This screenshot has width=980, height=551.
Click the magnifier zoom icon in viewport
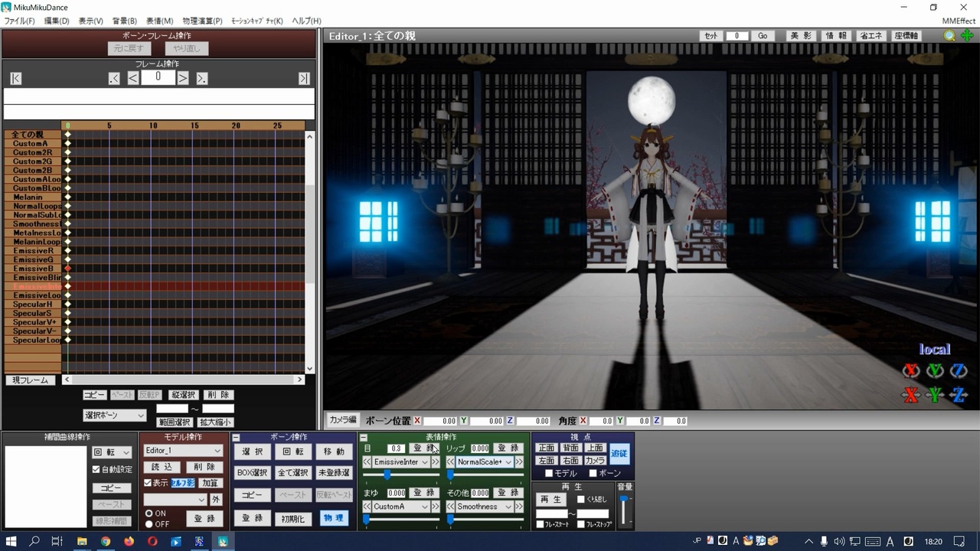(x=949, y=36)
